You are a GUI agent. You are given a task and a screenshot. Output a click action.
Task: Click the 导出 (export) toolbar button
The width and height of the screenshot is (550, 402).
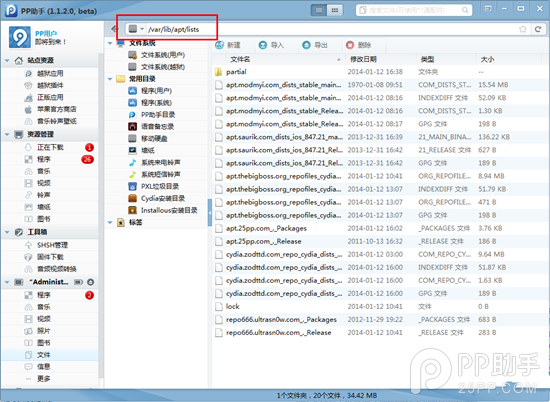click(x=315, y=45)
